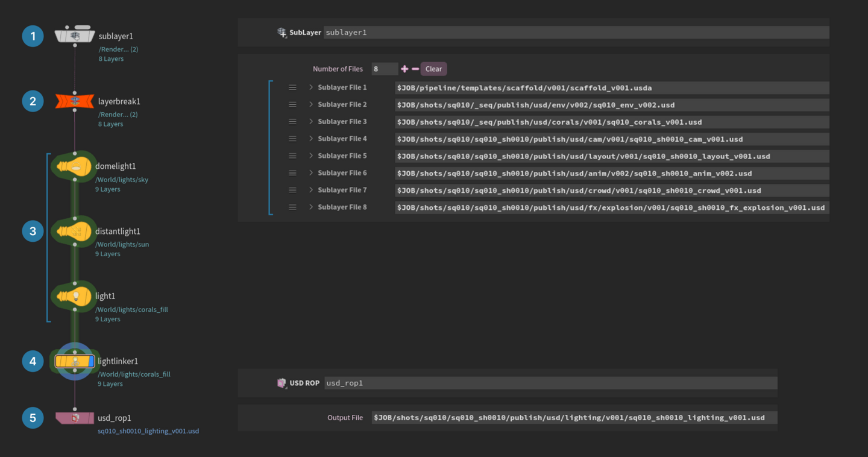This screenshot has height=457, width=868.
Task: Expand Sublayer File 8 chevron
Action: pos(311,207)
